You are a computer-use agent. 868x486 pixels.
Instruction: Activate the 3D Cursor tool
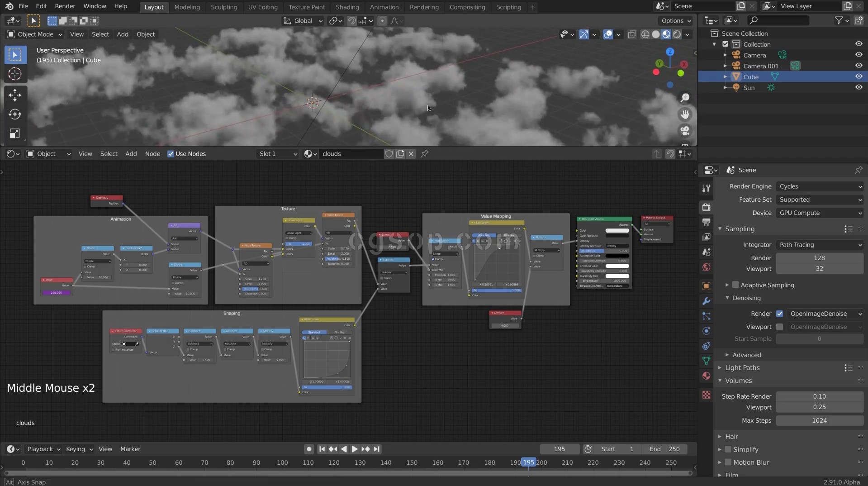coord(15,74)
